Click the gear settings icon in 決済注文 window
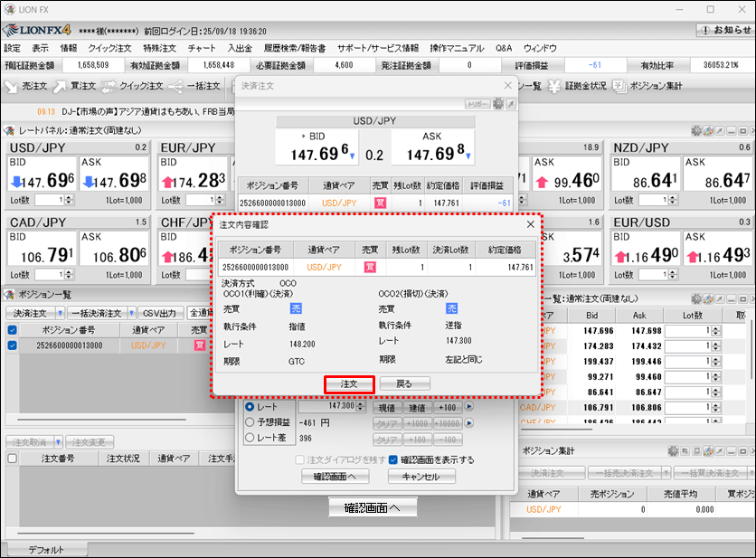Image resolution: width=756 pixels, height=558 pixels. [x=497, y=104]
